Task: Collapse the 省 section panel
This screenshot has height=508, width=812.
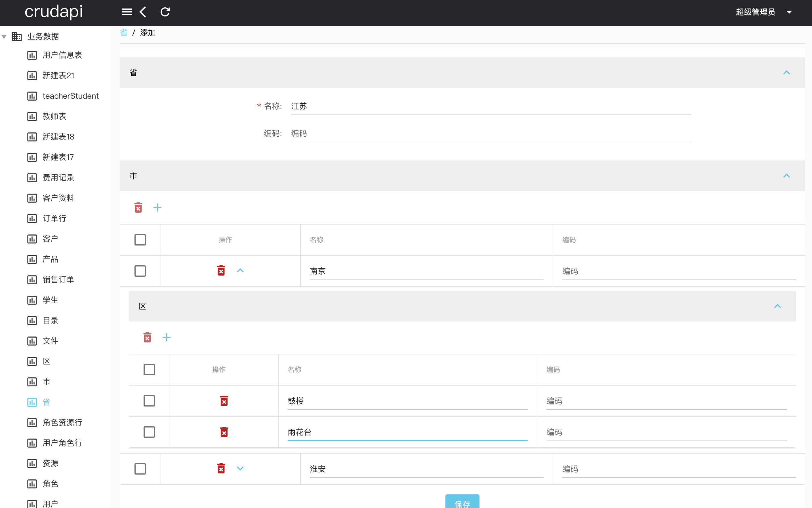Action: tap(786, 73)
